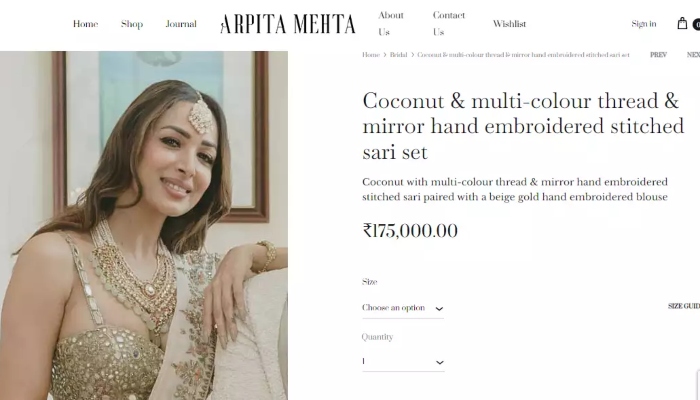
Task: Open the Home menu item
Action: click(x=85, y=24)
